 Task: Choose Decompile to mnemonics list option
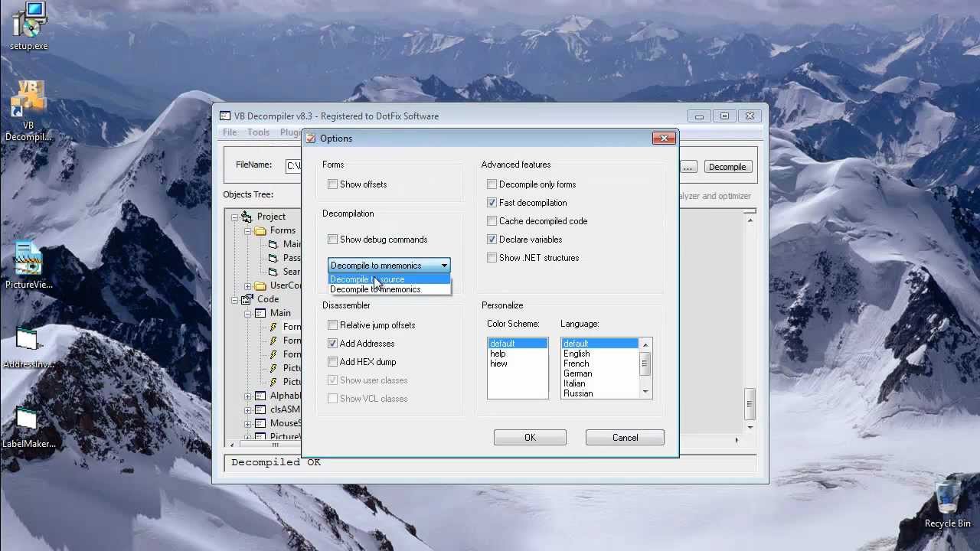pyautogui.click(x=390, y=289)
